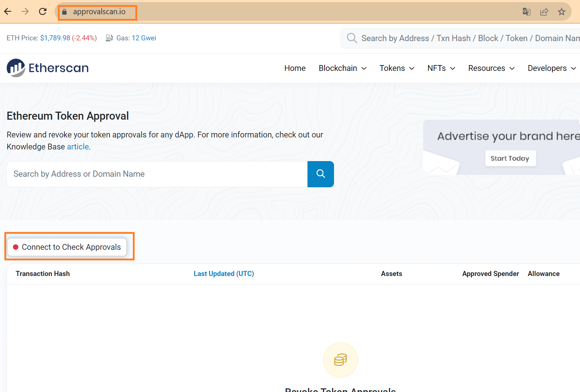The height and width of the screenshot is (392, 580).
Task: Click the Start Today ad button
Action: click(x=510, y=158)
